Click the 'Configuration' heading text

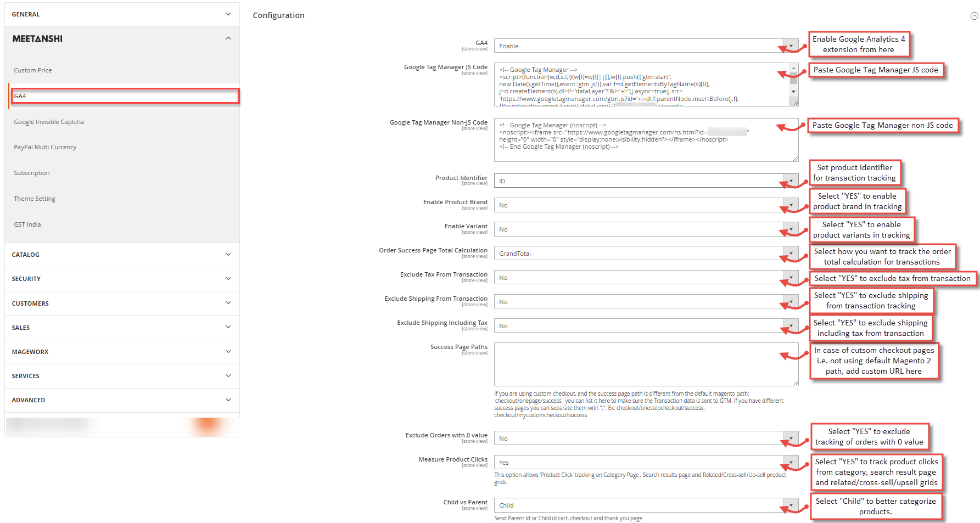tap(278, 15)
